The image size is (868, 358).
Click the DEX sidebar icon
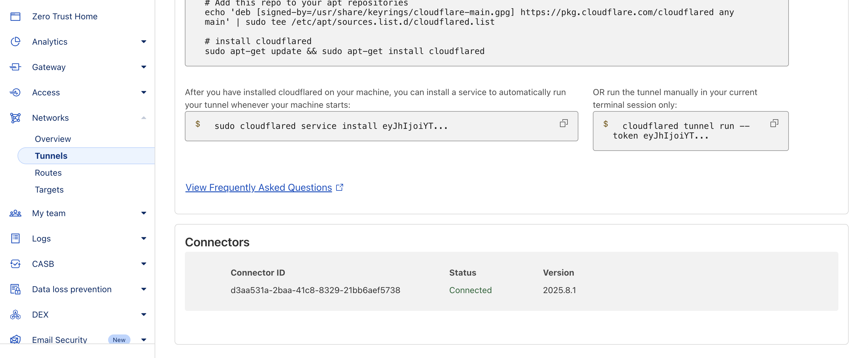point(15,315)
